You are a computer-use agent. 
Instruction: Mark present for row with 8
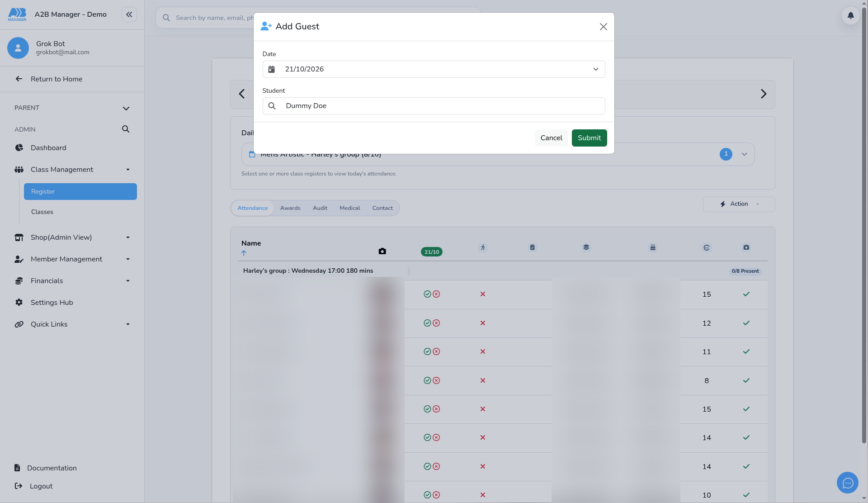coord(427,380)
